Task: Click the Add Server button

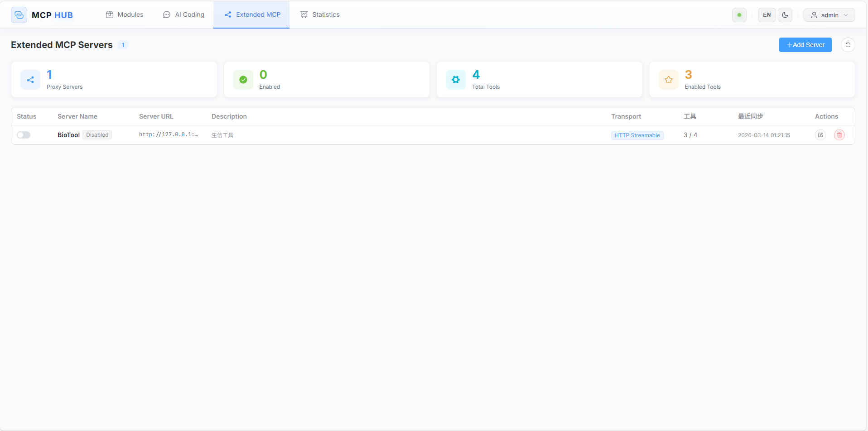Action: click(805, 45)
